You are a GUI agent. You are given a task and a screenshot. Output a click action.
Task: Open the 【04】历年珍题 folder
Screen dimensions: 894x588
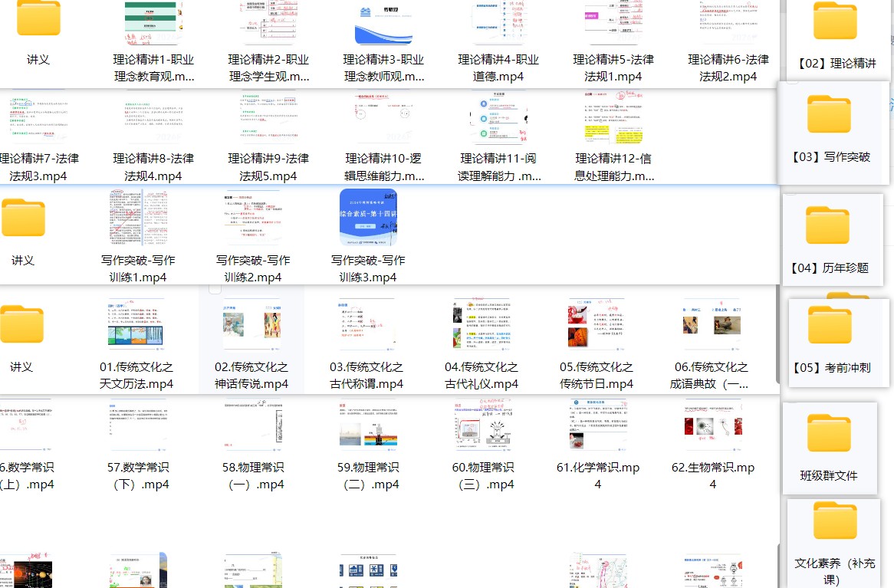(x=833, y=240)
